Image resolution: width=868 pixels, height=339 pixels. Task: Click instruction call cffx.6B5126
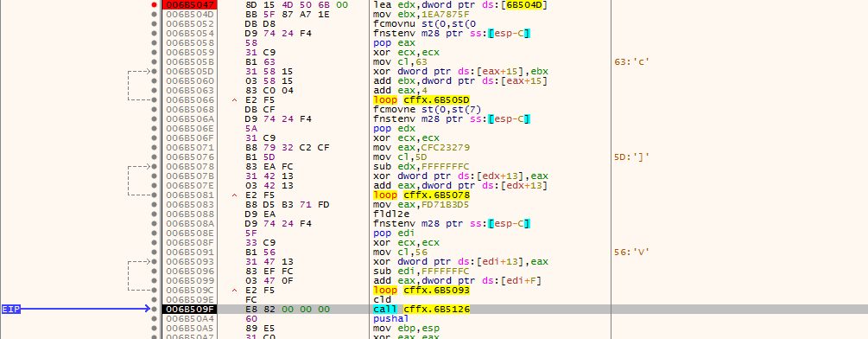pos(421,309)
